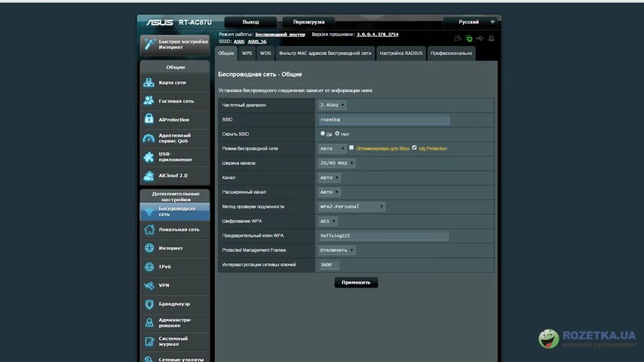This screenshot has width=644, height=362.
Task: Click the printer status icon in header
Action: click(491, 38)
